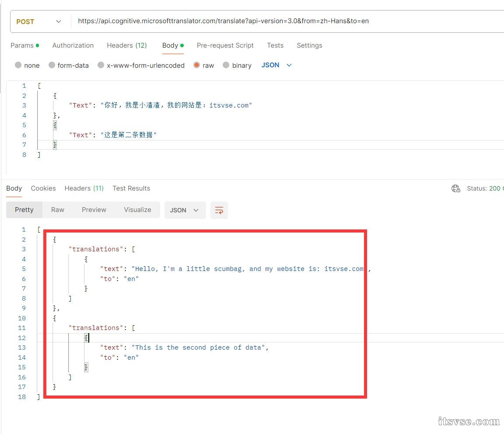The image size is (504, 434).
Task: Go to the request Settings tab
Action: [309, 45]
